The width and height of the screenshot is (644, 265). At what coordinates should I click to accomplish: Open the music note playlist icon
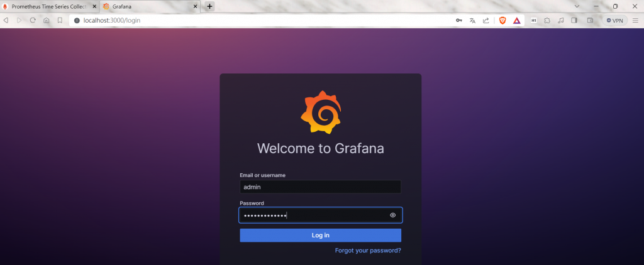click(x=560, y=20)
